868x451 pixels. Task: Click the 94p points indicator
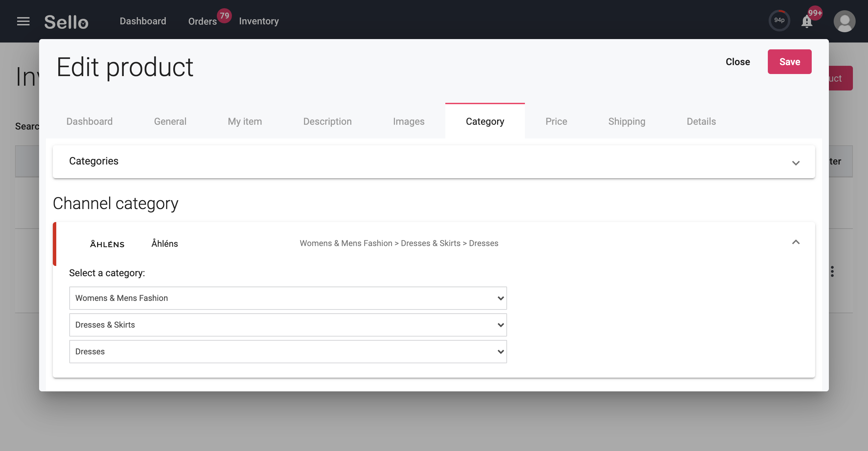point(779,21)
